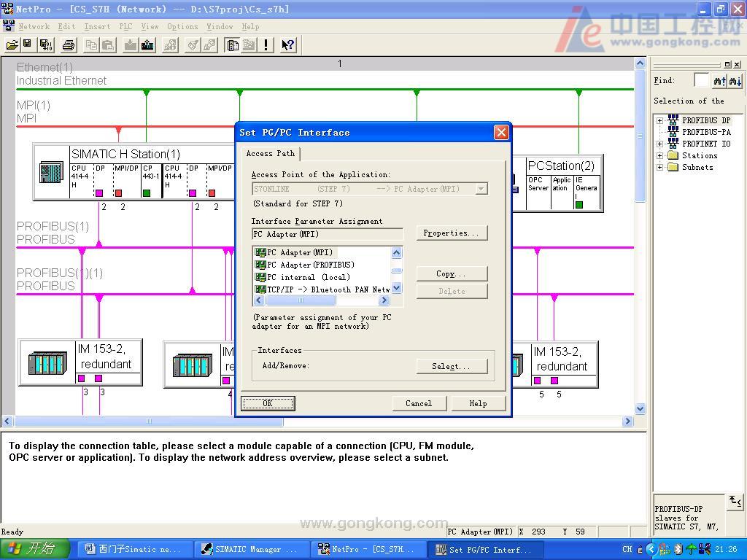Click the Print toolbar icon
Screen dimensions: 747x560
pos(68,44)
